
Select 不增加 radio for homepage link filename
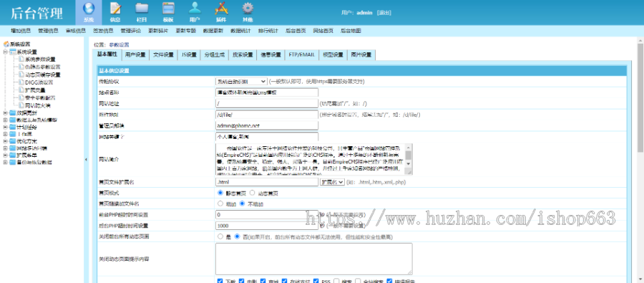click(x=243, y=203)
